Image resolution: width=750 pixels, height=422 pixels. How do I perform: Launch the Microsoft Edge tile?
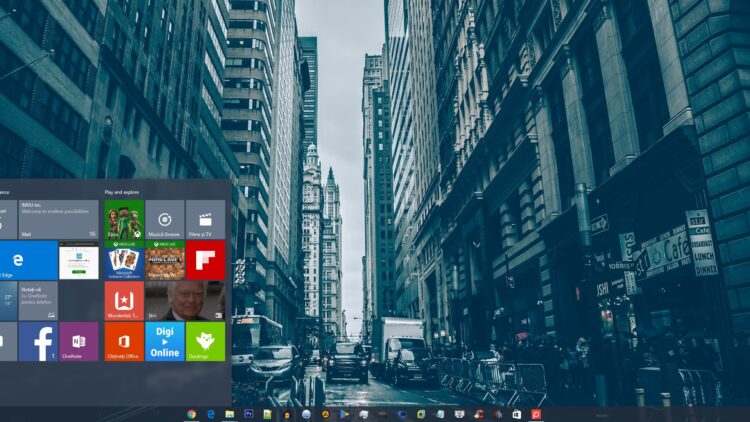click(29, 260)
